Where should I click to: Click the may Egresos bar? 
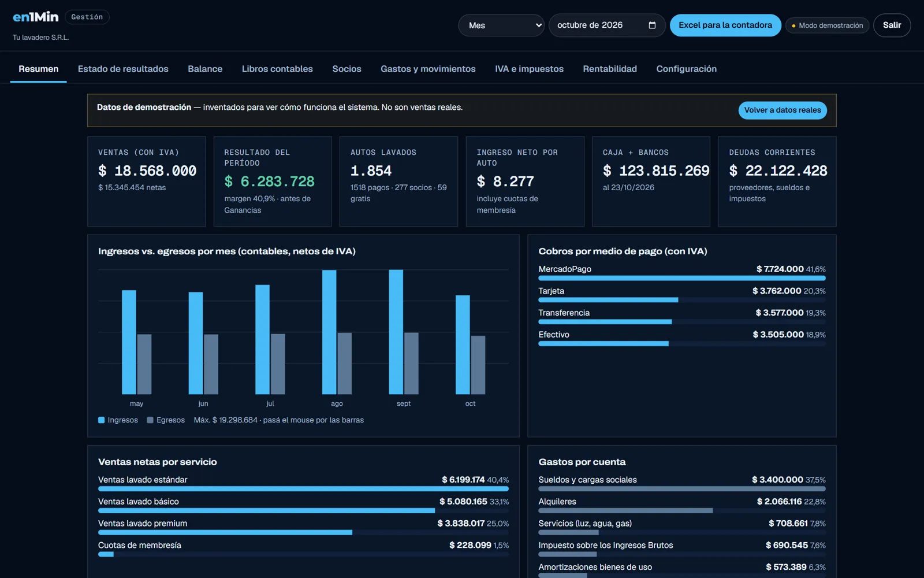click(x=144, y=364)
